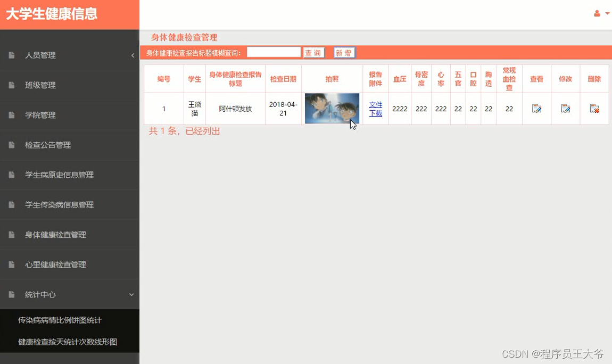
Task: Click the Conan photo thumbnail in table
Action: coord(332,108)
